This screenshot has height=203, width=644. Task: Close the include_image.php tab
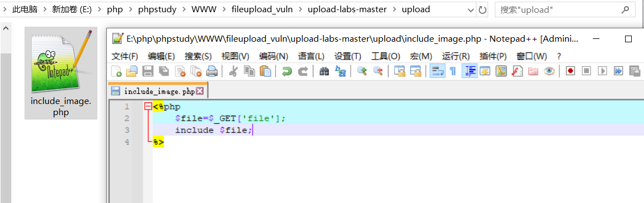[200, 91]
